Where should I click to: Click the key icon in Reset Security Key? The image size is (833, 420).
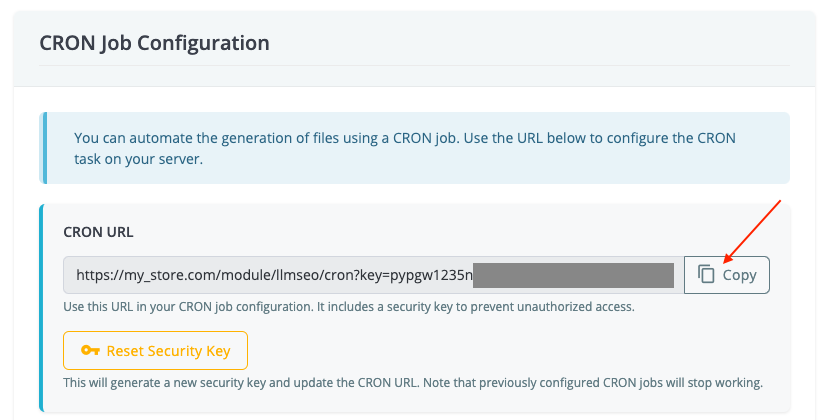(x=90, y=350)
